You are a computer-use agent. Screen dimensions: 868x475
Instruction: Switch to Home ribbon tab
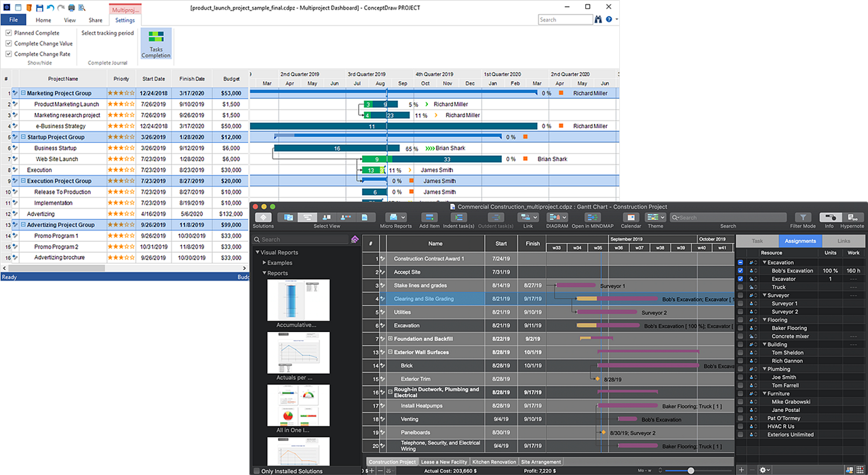tap(43, 20)
